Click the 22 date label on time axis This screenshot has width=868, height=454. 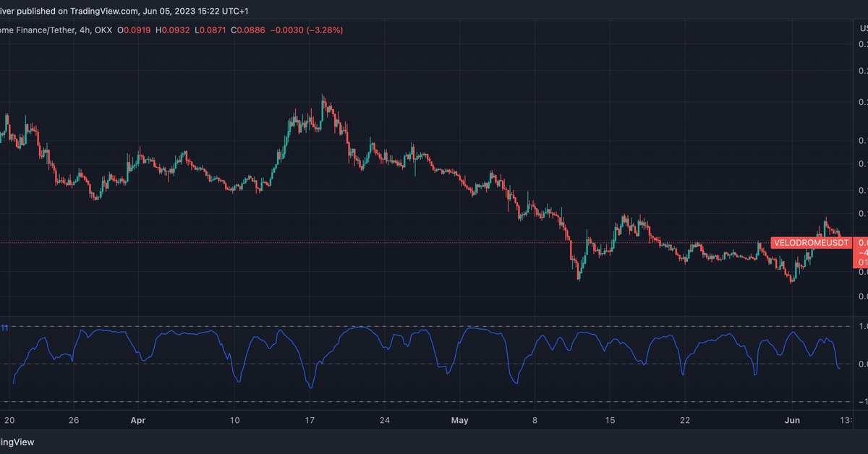pyautogui.click(x=686, y=419)
